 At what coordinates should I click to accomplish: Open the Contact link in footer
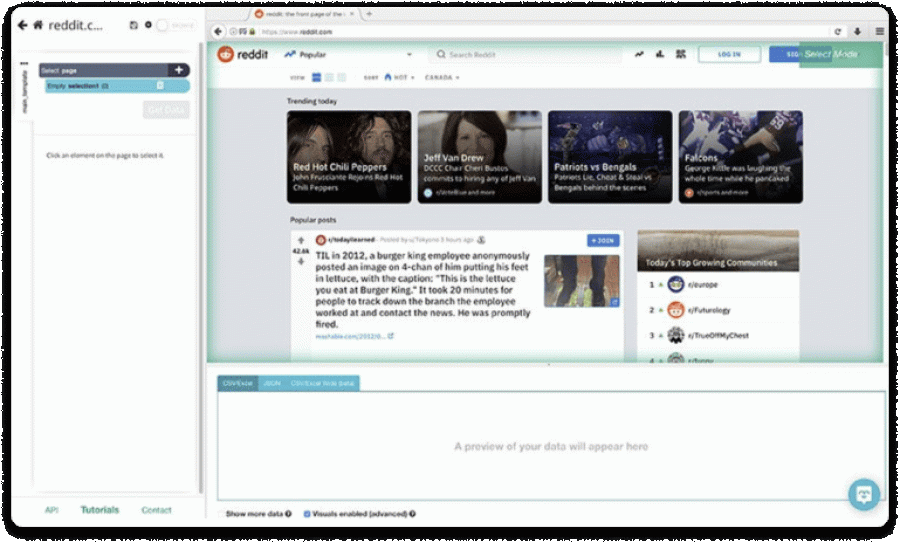click(x=156, y=510)
